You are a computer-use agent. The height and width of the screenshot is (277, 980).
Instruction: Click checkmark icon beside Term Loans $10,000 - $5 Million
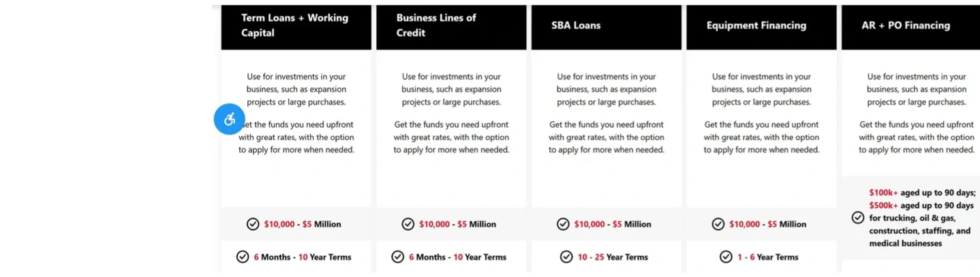(x=253, y=224)
